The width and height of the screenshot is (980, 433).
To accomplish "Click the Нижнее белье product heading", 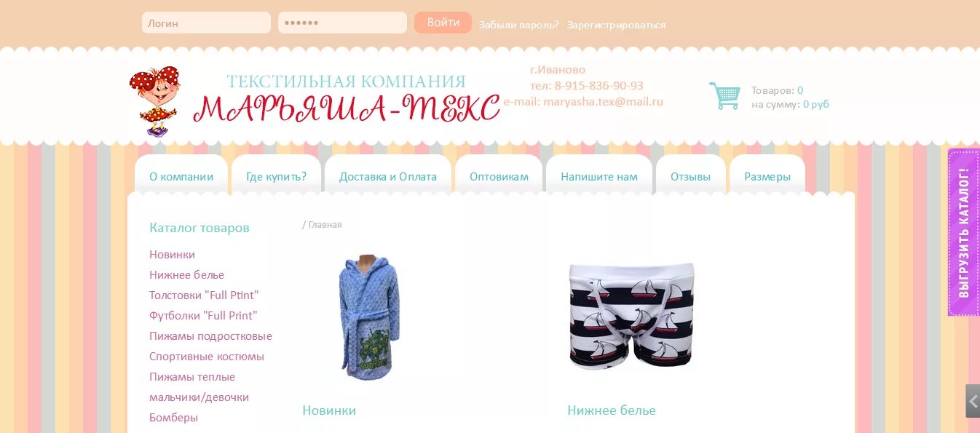I will point(612,410).
